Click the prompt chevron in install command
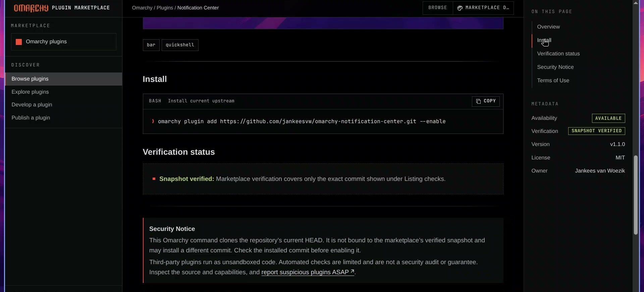644x292 pixels. 153,121
